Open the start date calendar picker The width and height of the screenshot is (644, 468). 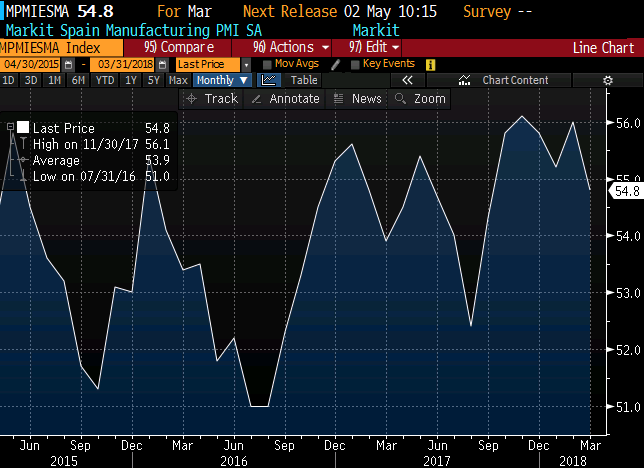[x=69, y=65]
